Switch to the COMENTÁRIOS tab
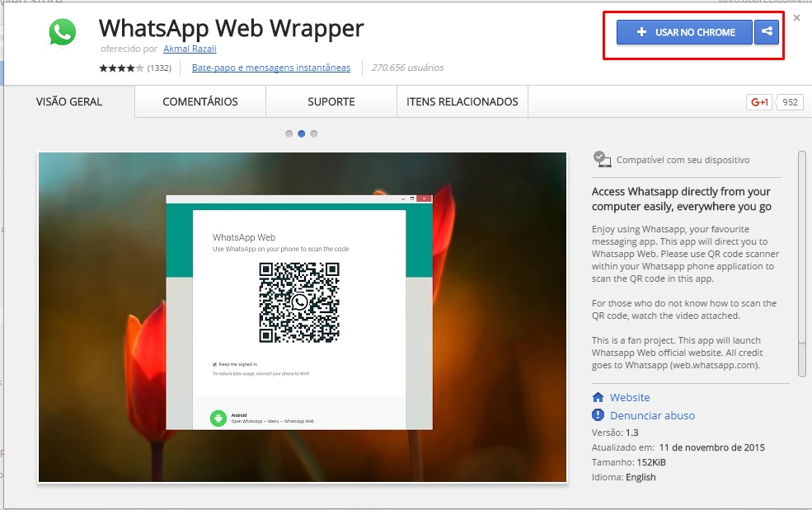 (199, 101)
